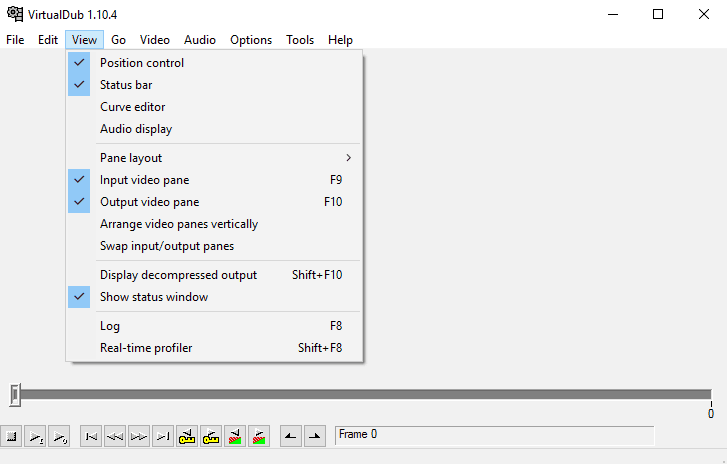Open the Log from the View menu

click(x=214, y=326)
